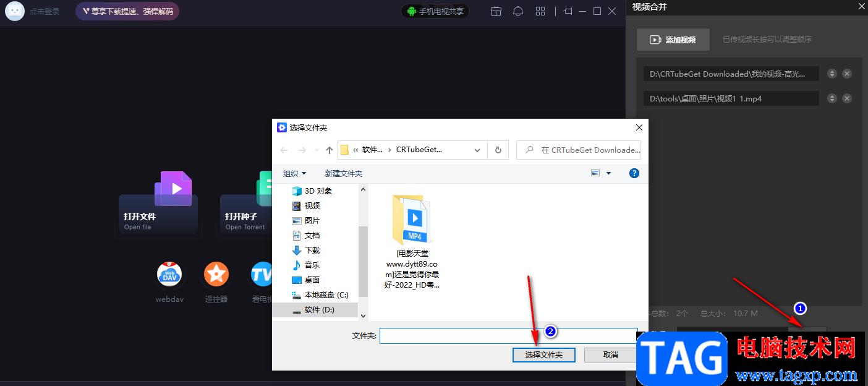Click the user avatar login icon
Image resolution: width=868 pixels, height=386 pixels.
click(x=15, y=11)
